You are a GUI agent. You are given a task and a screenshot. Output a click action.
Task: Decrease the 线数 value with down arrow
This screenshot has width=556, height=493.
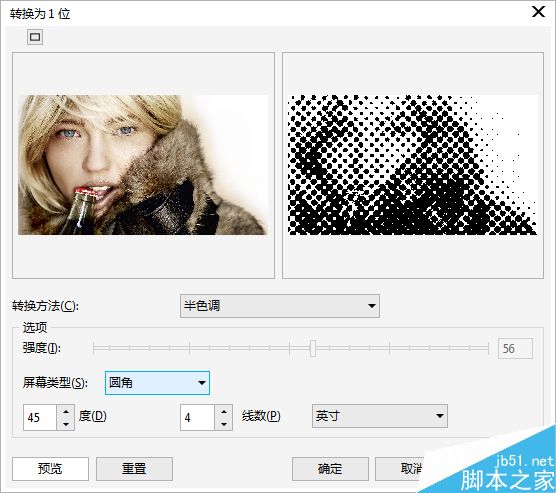(224, 424)
